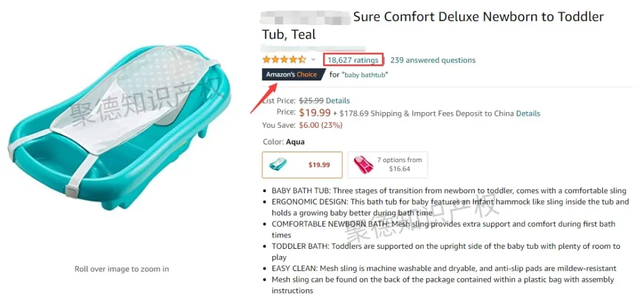This screenshot has width=644, height=296.
Task: Click the "Color: Aqua" label
Action: pos(284,141)
